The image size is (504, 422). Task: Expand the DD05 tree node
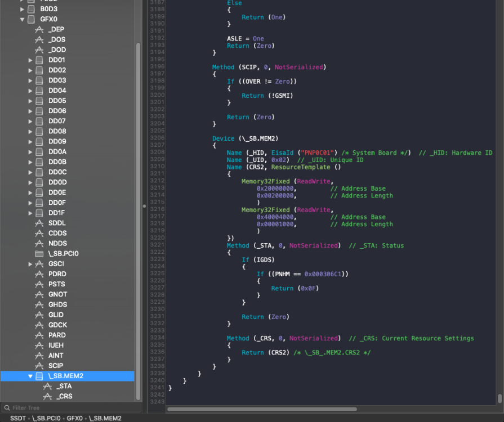(30, 101)
